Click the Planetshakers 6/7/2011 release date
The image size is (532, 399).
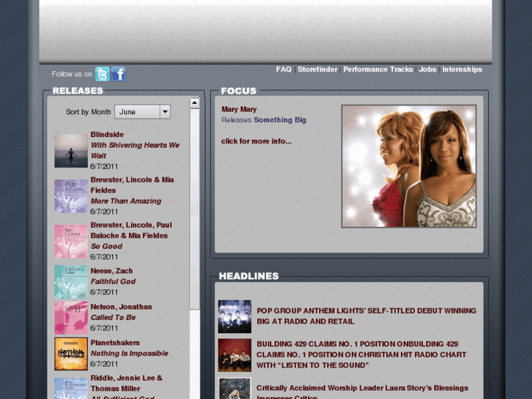pos(104,364)
